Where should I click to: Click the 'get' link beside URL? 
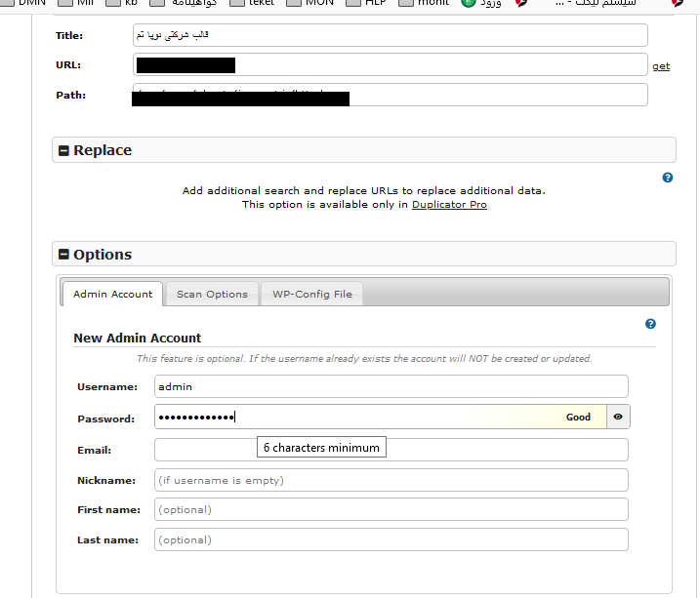click(x=661, y=65)
